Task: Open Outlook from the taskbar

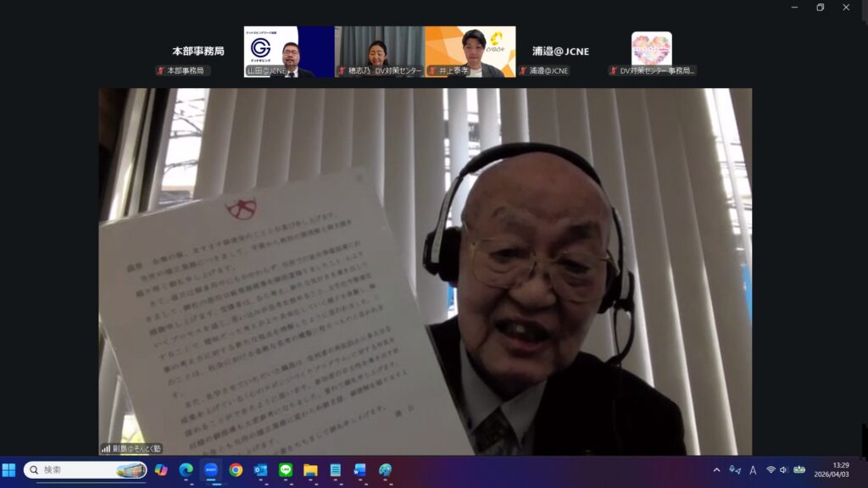Action: (260, 469)
